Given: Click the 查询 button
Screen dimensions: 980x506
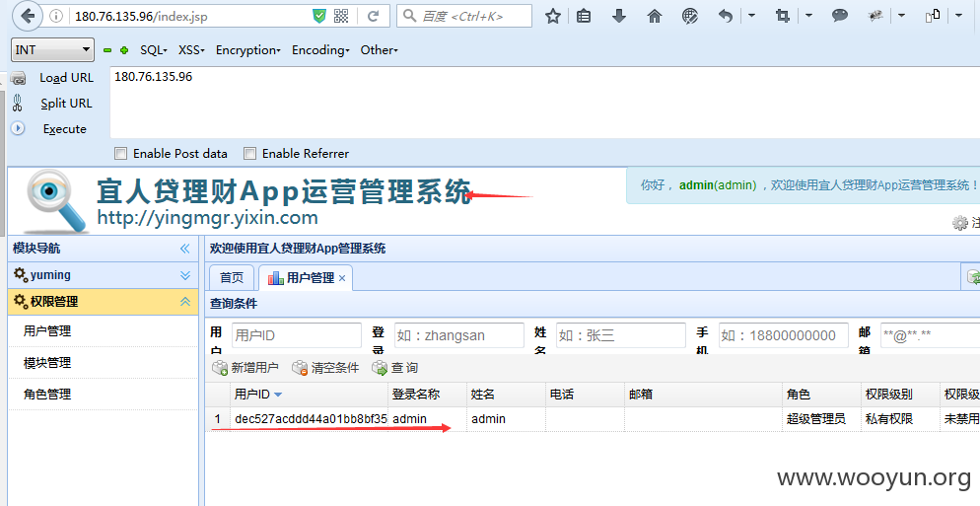Looking at the screenshot, I should coord(395,368).
